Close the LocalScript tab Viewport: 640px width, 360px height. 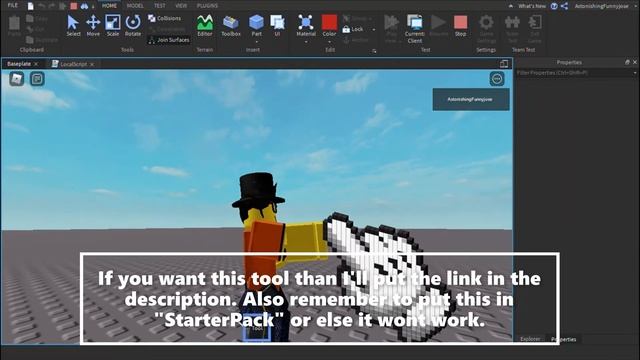point(92,64)
